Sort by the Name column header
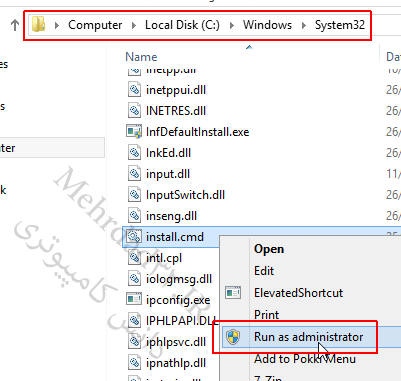Image resolution: width=401 pixels, height=381 pixels. click(x=141, y=57)
